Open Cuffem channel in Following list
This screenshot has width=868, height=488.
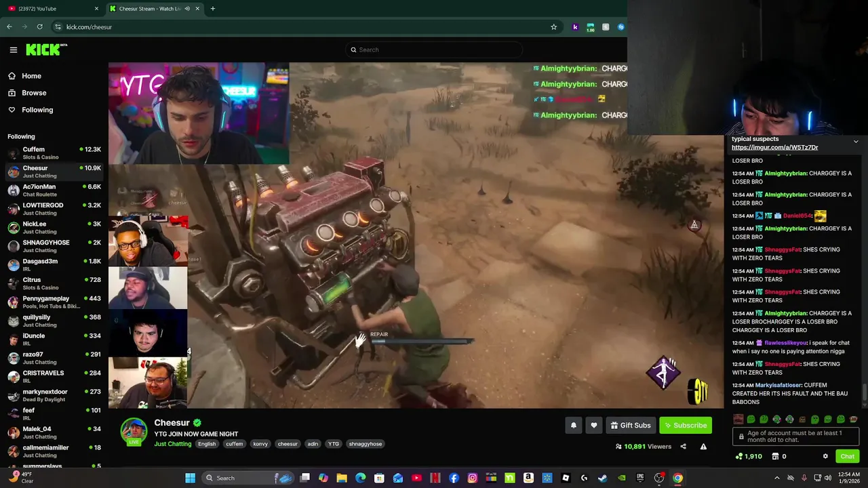54,153
